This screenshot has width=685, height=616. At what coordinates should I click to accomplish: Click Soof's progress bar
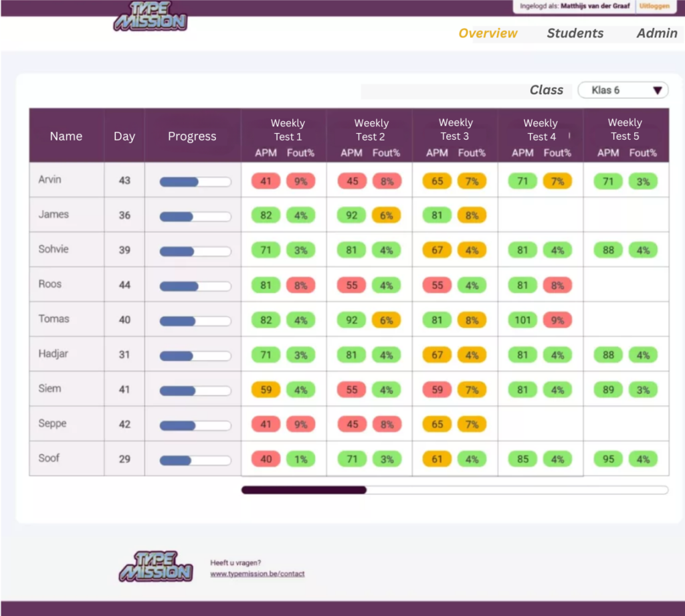(x=195, y=459)
